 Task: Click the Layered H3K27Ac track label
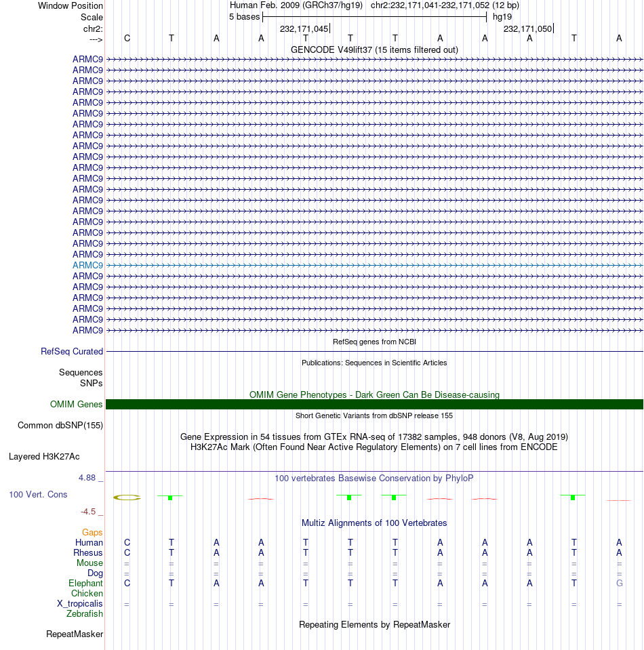44,457
